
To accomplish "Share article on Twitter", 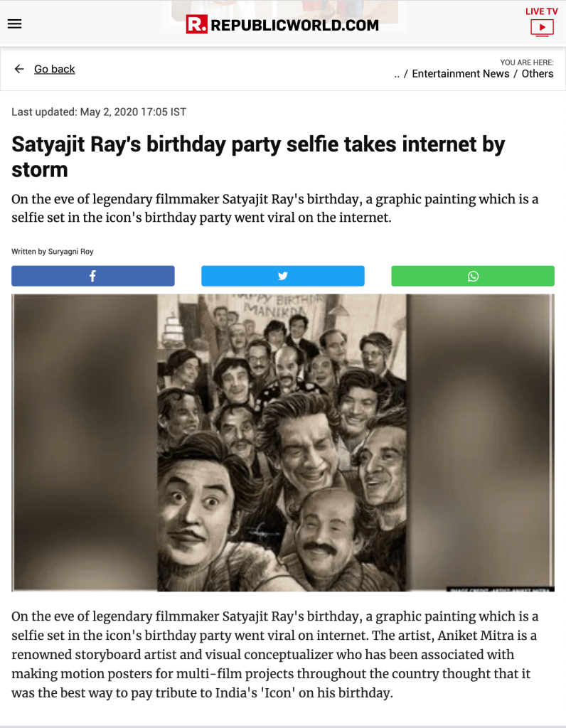I will 283,276.
